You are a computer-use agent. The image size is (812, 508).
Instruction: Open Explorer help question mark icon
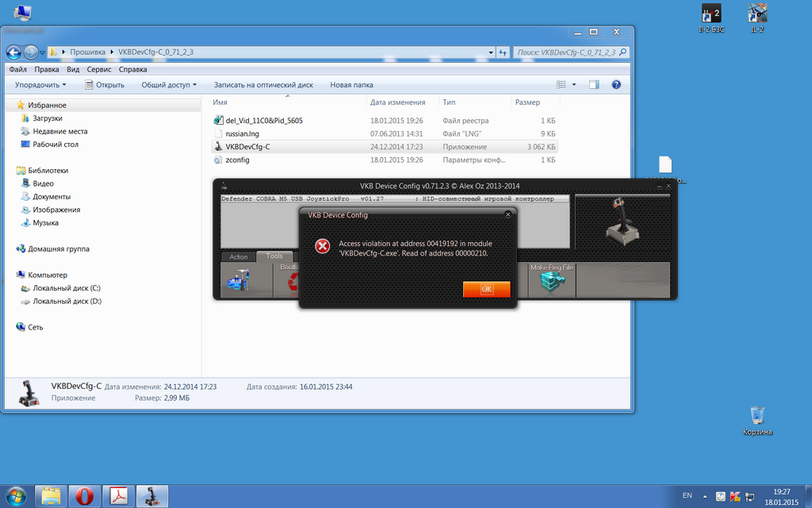[616, 84]
